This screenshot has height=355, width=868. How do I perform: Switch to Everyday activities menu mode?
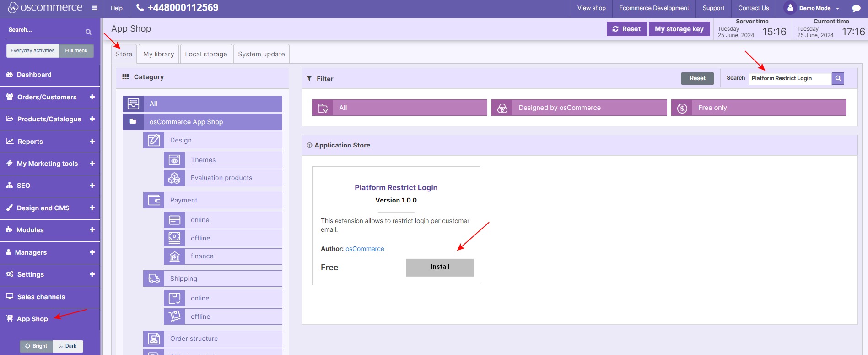32,50
